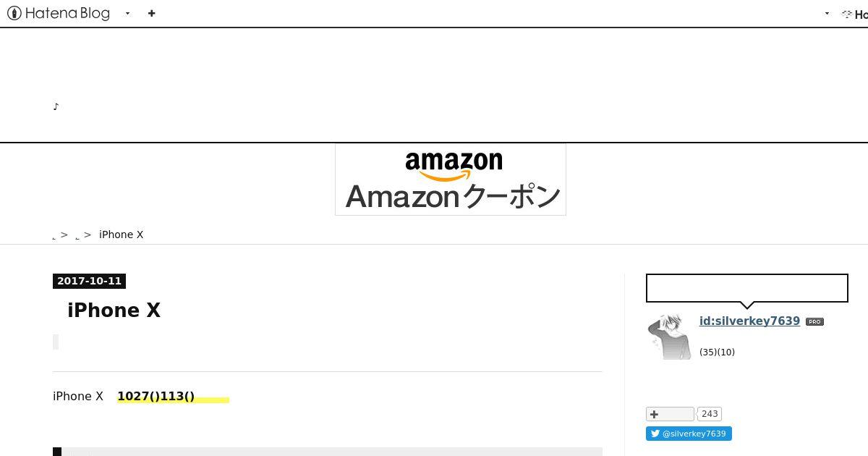This screenshot has height=456, width=868.
Task: Expand the dropdown arrow beside Hatena Blog
Action: click(127, 13)
